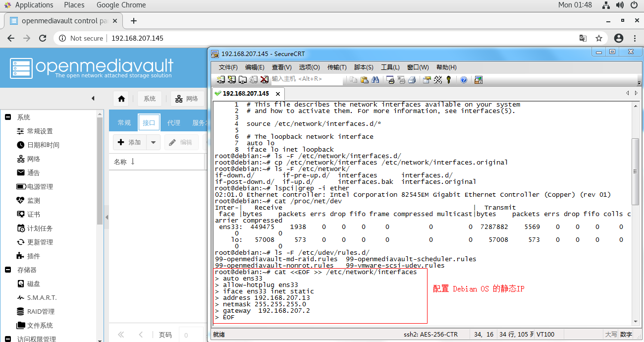Open Places menu in top panel

[x=74, y=5]
